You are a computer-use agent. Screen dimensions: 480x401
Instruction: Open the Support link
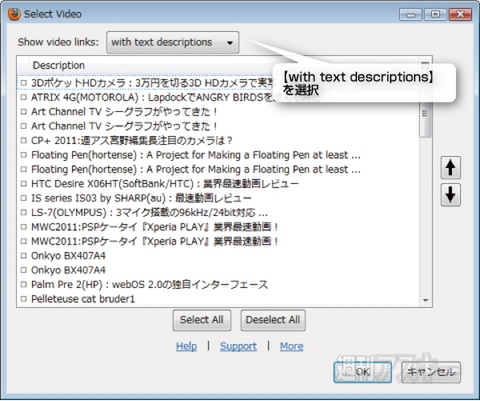pyautogui.click(x=238, y=346)
